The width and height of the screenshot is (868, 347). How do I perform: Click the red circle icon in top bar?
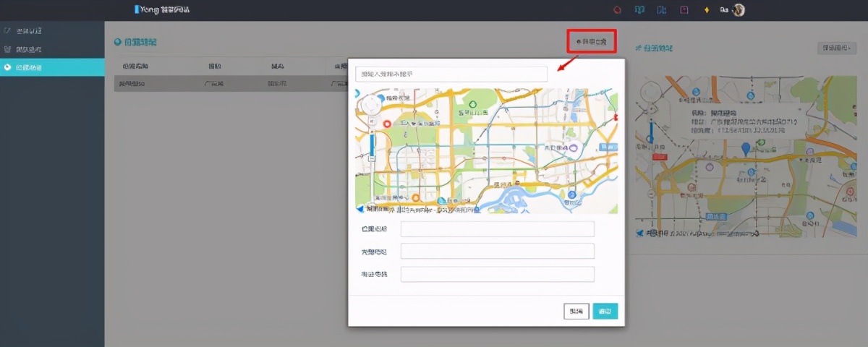tap(617, 10)
